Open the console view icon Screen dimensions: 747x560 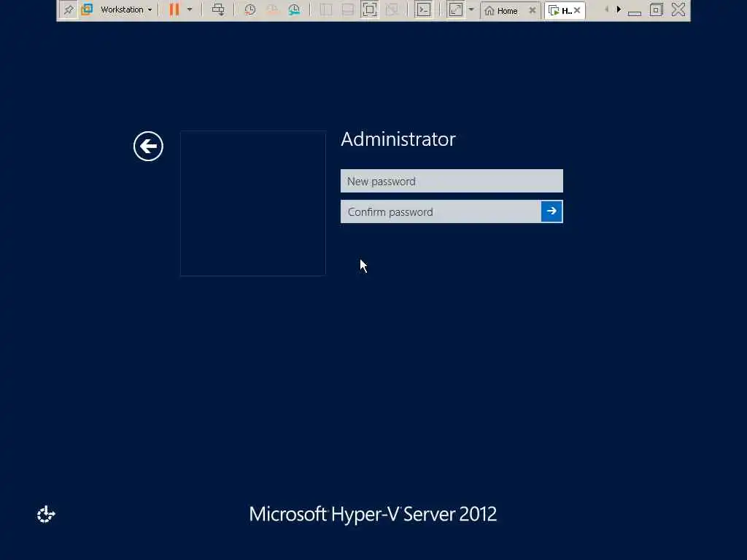(424, 9)
